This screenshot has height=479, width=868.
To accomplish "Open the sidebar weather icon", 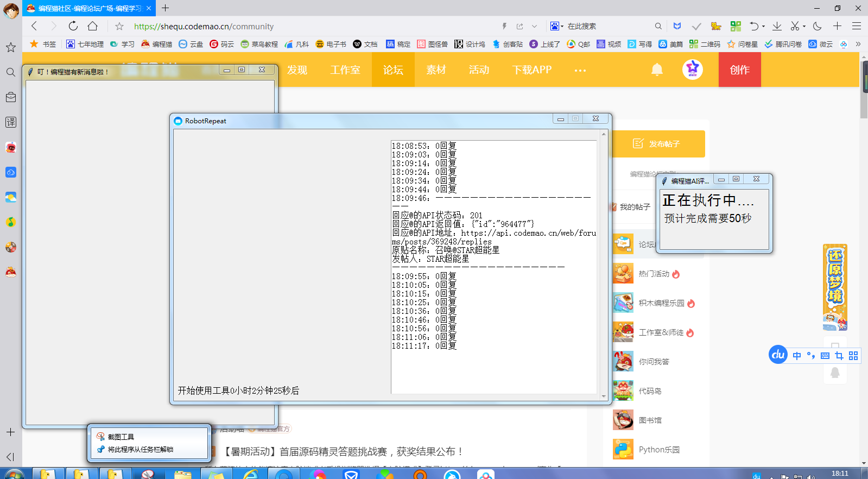I will tap(10, 197).
